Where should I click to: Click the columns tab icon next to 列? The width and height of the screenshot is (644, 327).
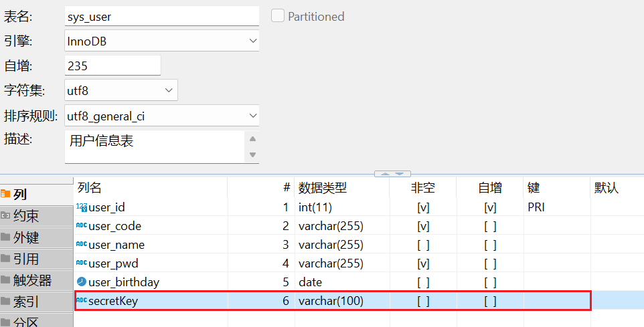coord(5,194)
